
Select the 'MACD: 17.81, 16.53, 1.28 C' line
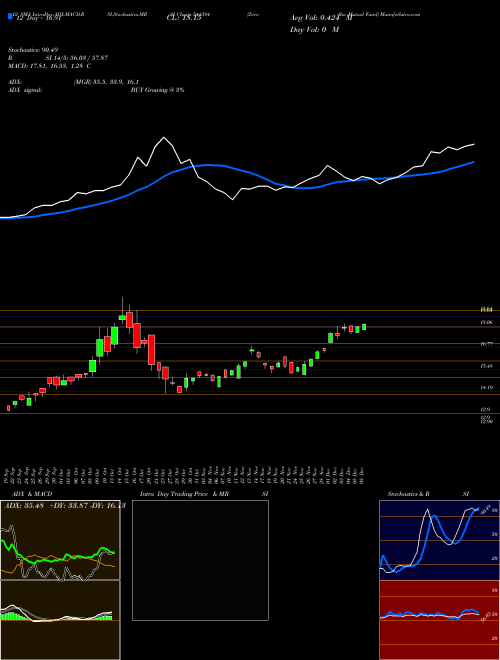click(49, 66)
